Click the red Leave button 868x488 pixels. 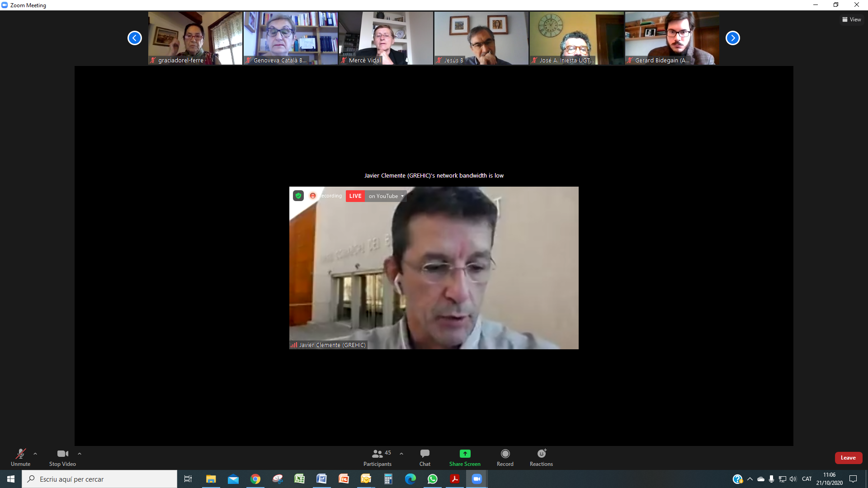848,458
